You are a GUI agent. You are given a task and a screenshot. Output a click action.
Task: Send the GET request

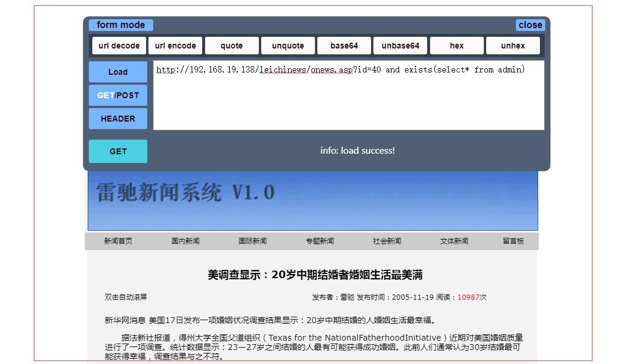coord(118,151)
